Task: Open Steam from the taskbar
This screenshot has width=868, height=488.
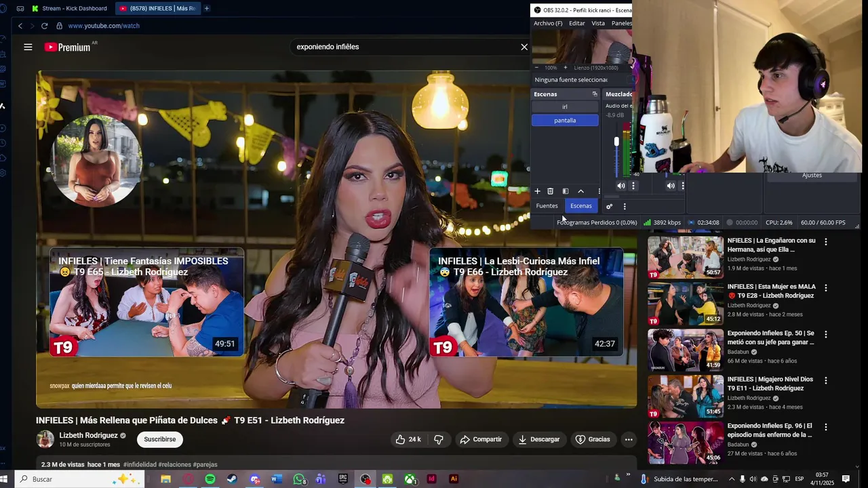Action: pyautogui.click(x=232, y=479)
